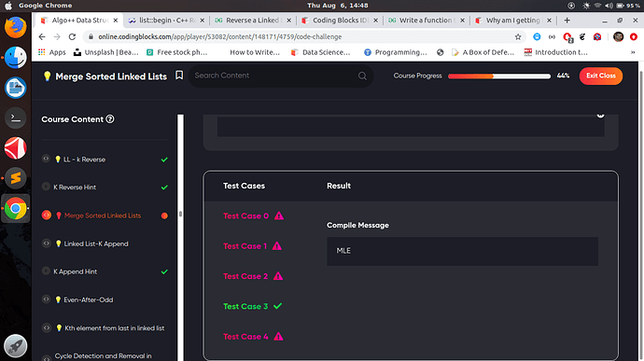644x361 pixels.
Task: Reload the current page
Action: [72, 37]
